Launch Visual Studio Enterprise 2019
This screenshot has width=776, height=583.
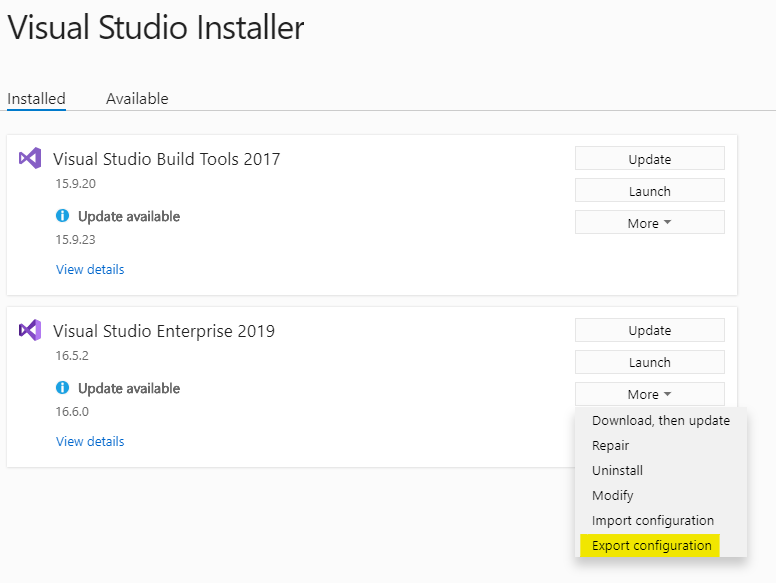point(650,362)
